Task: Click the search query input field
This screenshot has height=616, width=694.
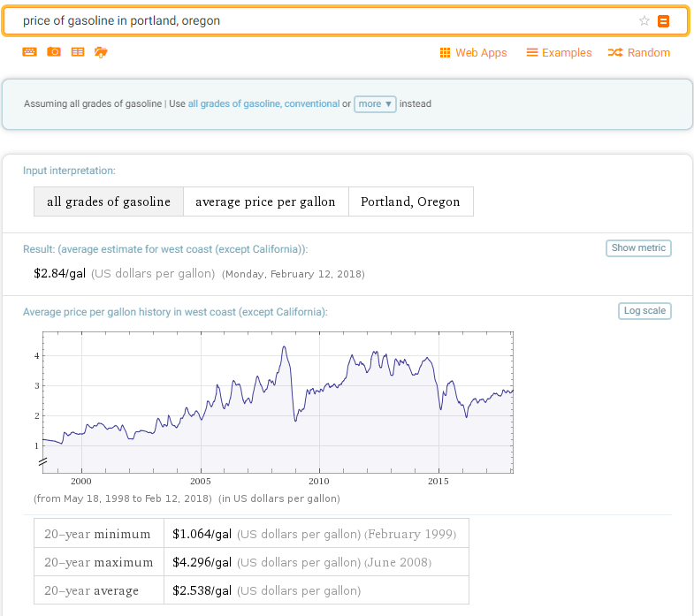Action: pyautogui.click(x=318, y=21)
